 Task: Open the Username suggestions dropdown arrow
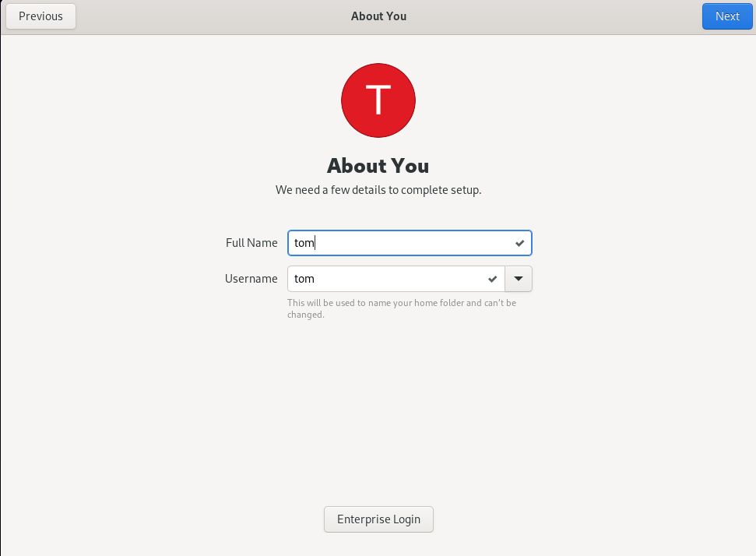[519, 279]
